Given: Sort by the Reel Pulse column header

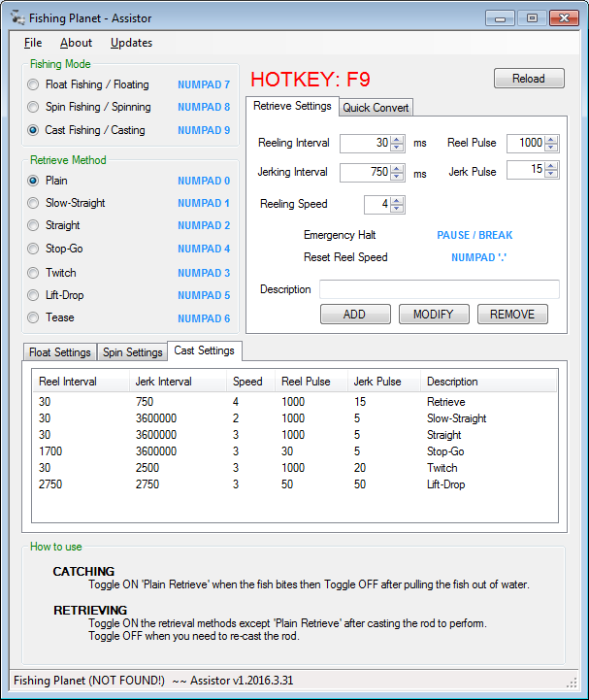Looking at the screenshot, I should (311, 382).
